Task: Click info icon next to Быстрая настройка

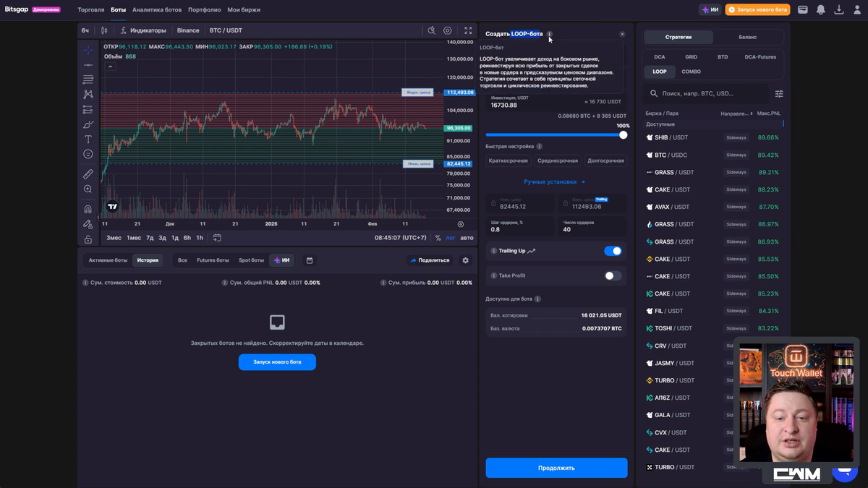Action: 540,146
